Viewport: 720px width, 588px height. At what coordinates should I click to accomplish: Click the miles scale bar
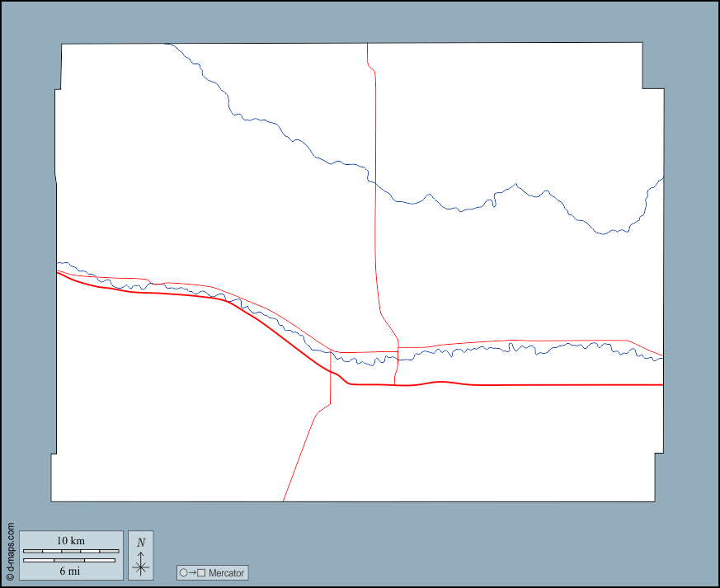pos(70,560)
